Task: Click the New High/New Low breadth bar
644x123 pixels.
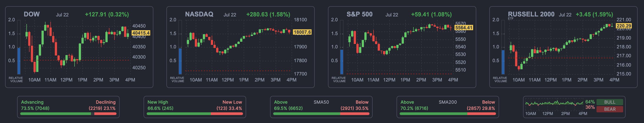Action: point(195,114)
